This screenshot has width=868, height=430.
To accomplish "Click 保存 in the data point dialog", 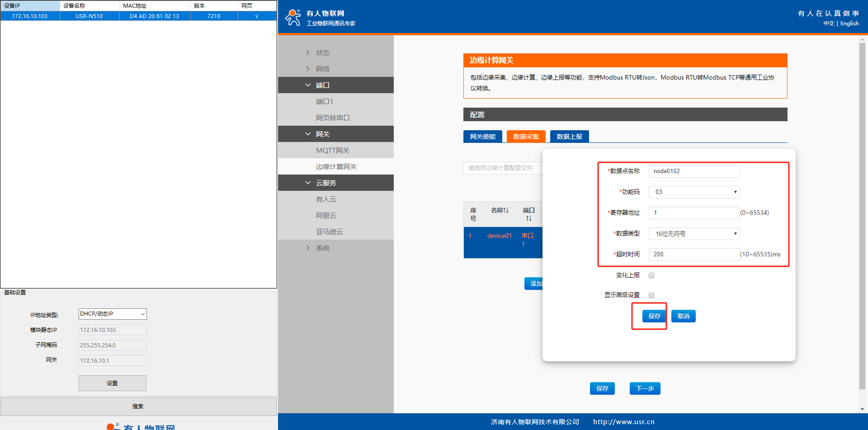I will [x=654, y=316].
